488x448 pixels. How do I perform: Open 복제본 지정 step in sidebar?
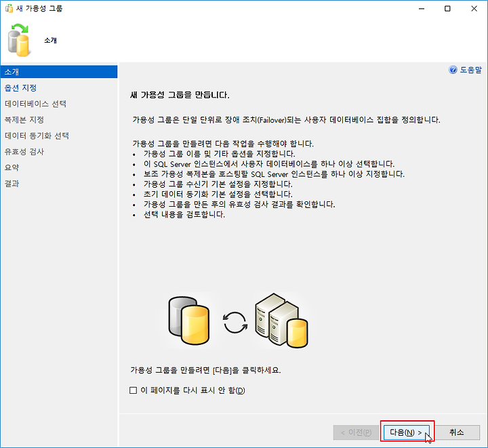24,119
